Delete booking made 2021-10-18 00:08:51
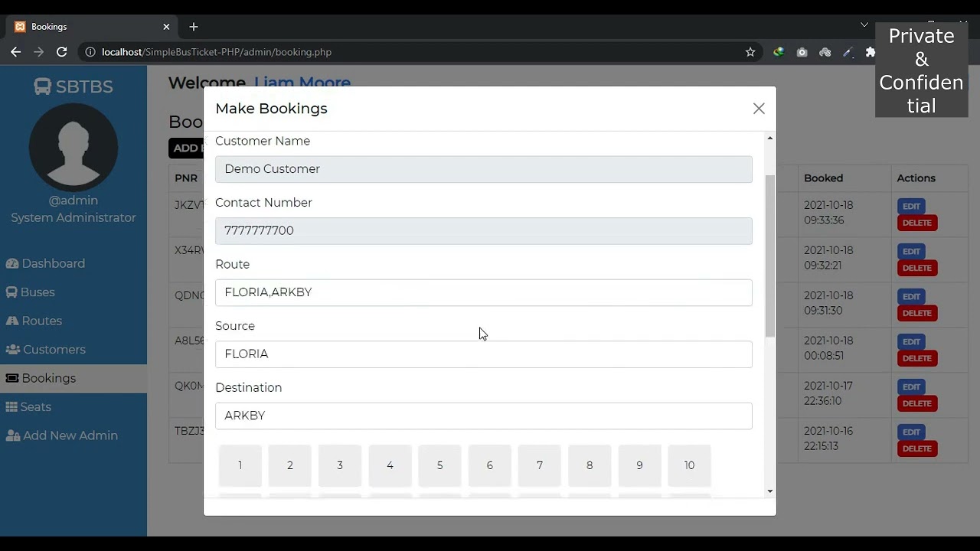 [917, 358]
